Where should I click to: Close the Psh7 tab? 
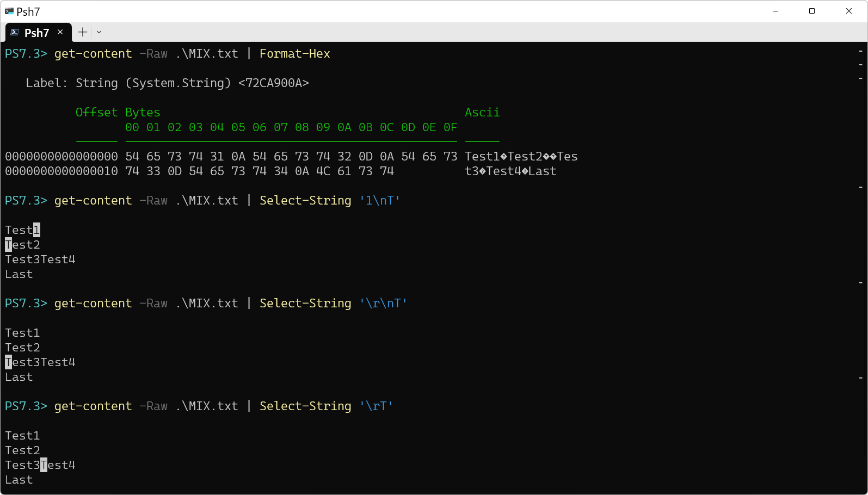tap(60, 32)
